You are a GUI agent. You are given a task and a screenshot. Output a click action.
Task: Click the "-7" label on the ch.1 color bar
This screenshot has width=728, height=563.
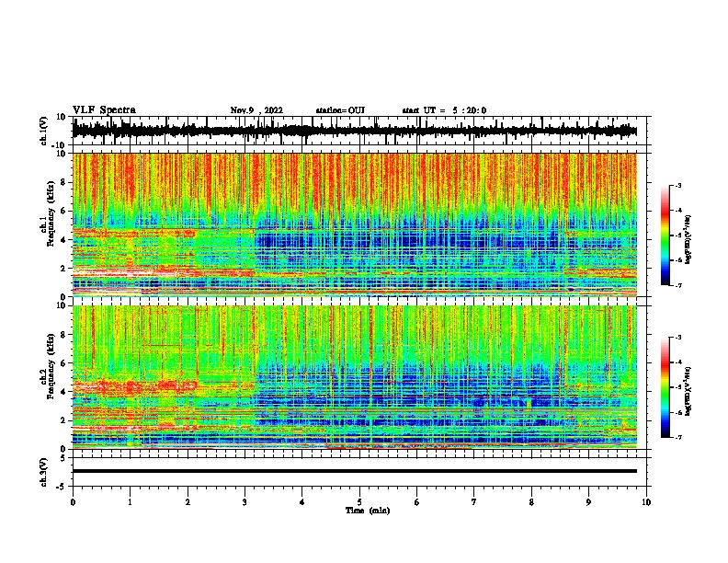[678, 285]
